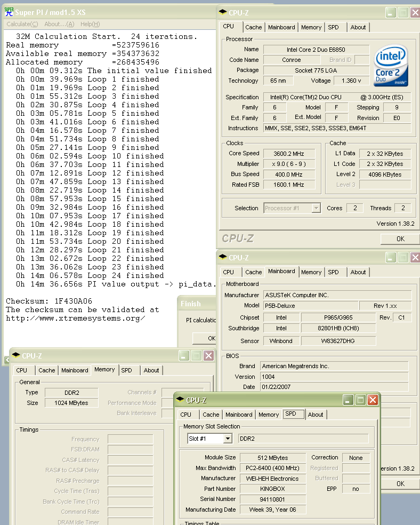Click the CPU-Z icon in Mainboard window title

[223, 257]
